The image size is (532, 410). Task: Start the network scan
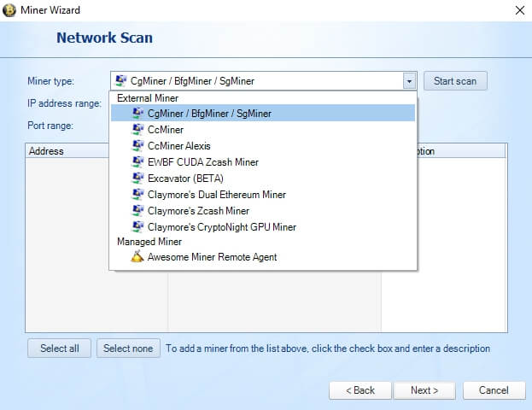(455, 81)
